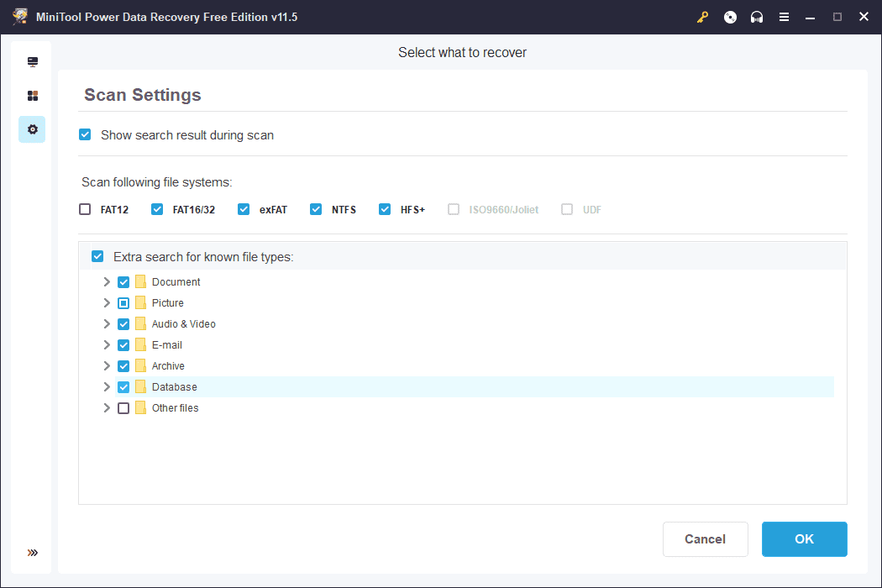Uncheck the Audio & Video checkbox
This screenshot has height=588, width=882.
[123, 324]
